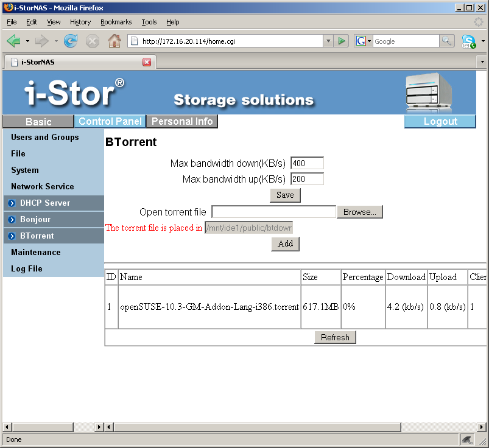
Task: Click the 4.2 (kb/s) download cell
Action: (x=405, y=307)
